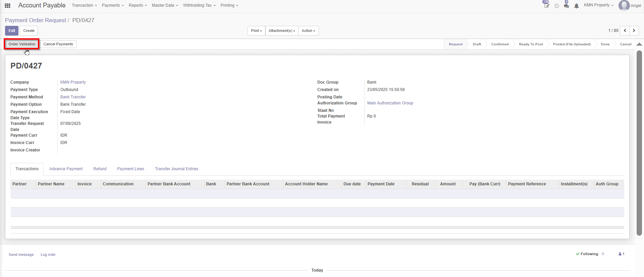Open Payment Order Request breadcrumb link

pyautogui.click(x=36, y=20)
